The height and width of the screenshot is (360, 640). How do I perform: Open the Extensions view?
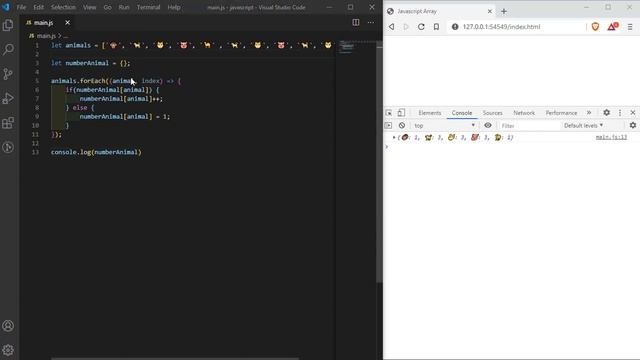(x=8, y=123)
